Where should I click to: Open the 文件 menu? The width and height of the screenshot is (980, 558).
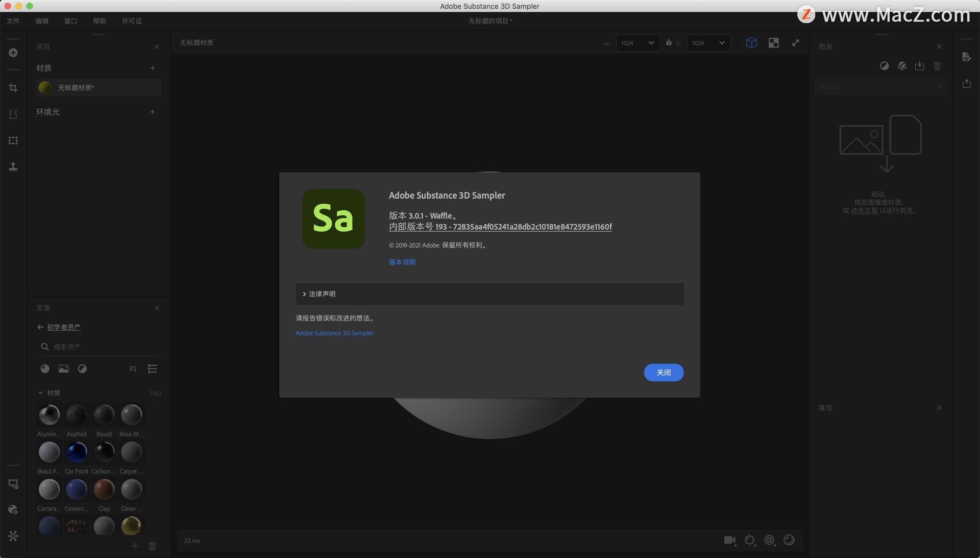tap(13, 21)
